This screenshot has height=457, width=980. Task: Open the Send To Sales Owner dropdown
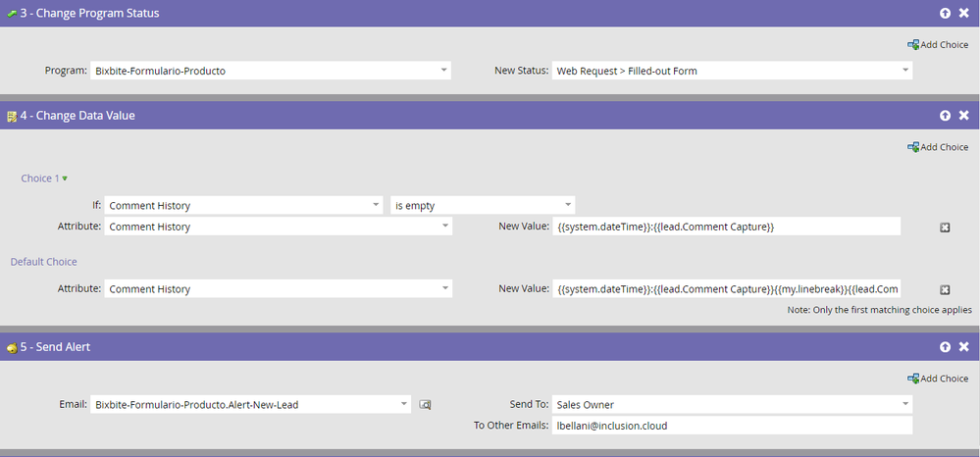coord(732,404)
